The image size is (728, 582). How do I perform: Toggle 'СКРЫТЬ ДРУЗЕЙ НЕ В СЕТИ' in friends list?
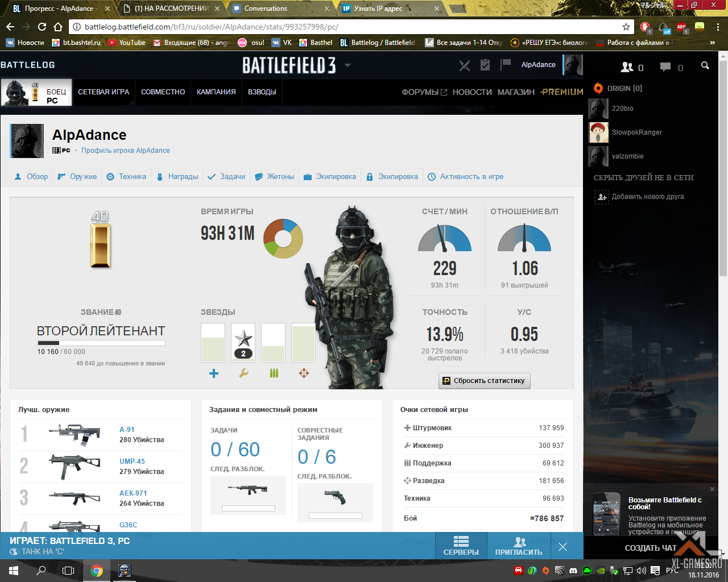click(x=643, y=177)
